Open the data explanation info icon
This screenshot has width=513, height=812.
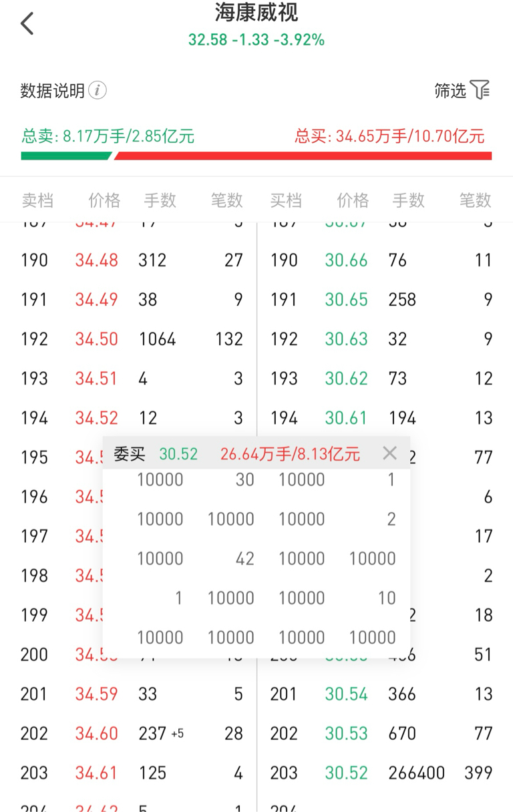(98, 90)
